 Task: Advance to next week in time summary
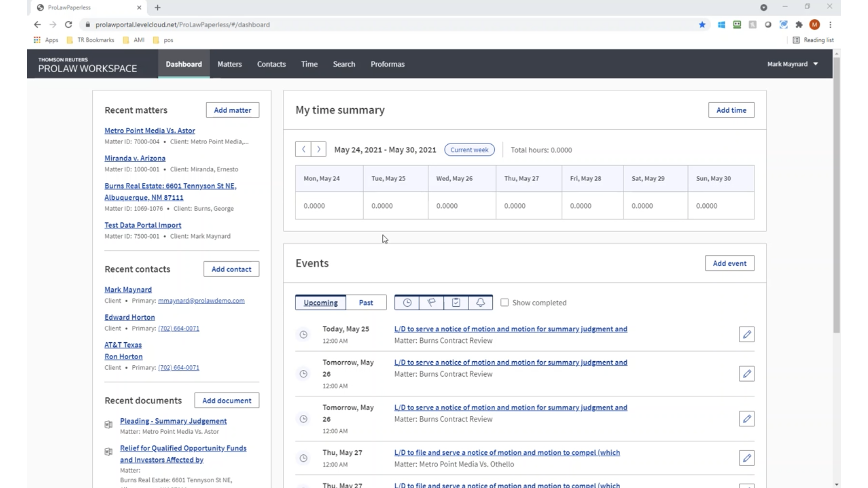pyautogui.click(x=319, y=149)
